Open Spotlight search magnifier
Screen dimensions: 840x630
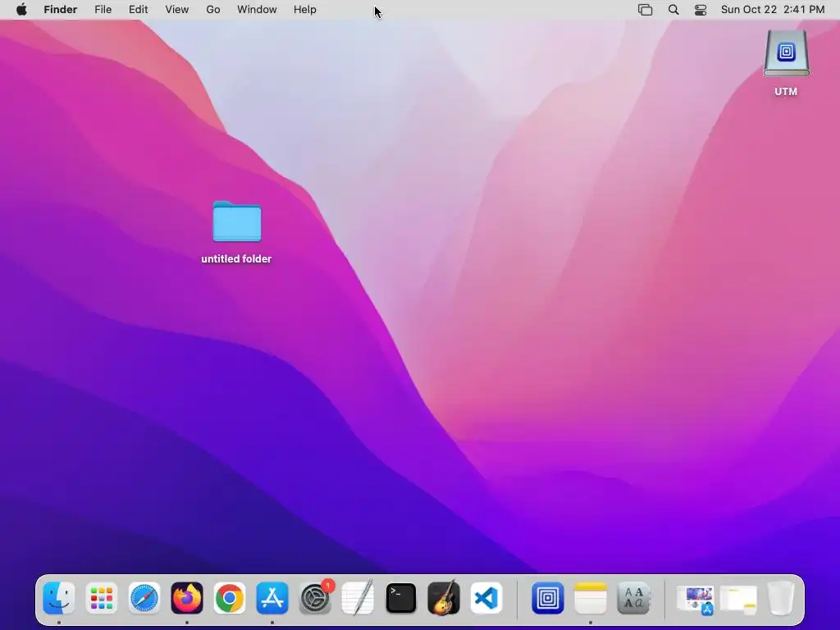point(673,10)
